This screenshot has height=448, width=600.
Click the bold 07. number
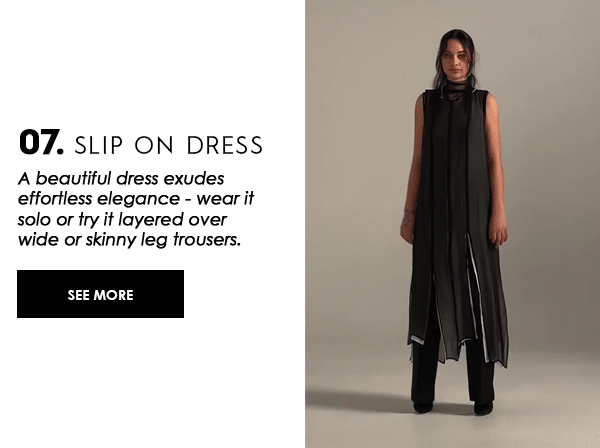coord(41,142)
